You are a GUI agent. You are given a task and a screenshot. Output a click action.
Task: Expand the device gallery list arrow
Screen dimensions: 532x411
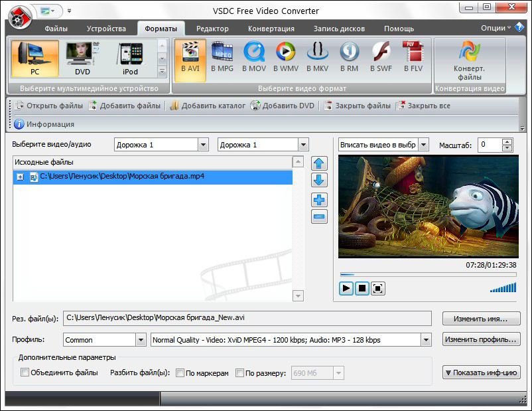pos(162,72)
